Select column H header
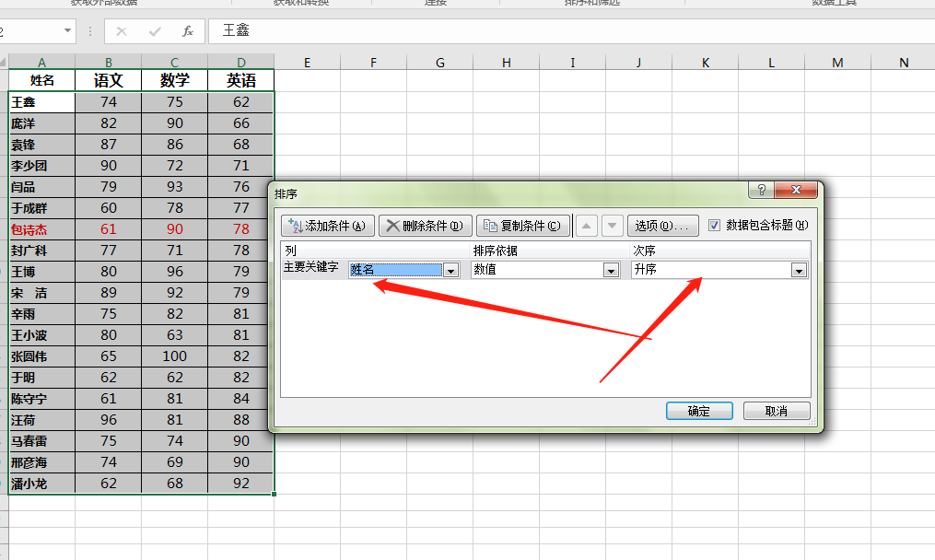 click(x=507, y=62)
